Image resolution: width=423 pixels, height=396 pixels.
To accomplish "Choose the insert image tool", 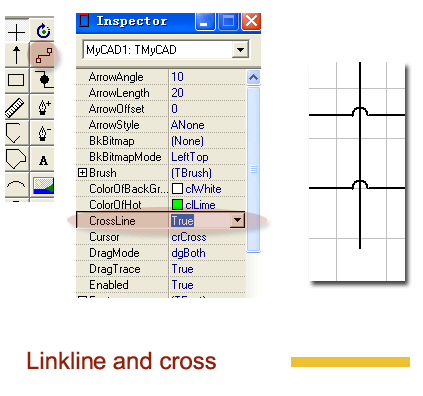I will tap(43, 186).
